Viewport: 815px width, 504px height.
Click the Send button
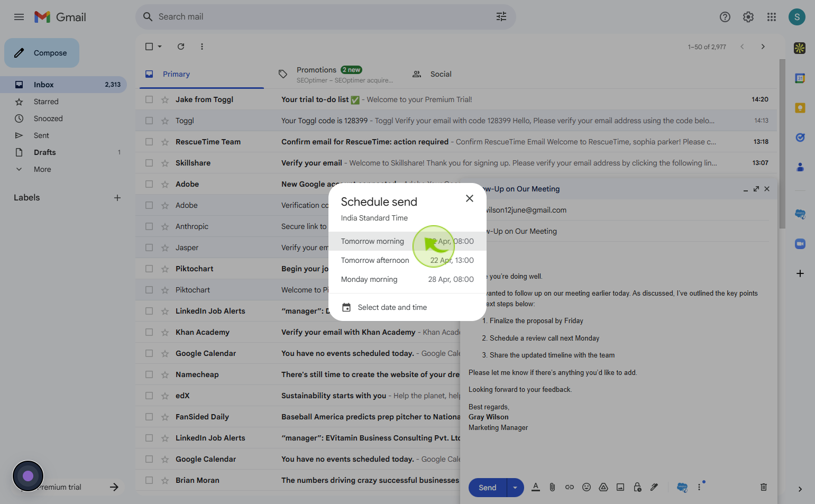point(488,488)
